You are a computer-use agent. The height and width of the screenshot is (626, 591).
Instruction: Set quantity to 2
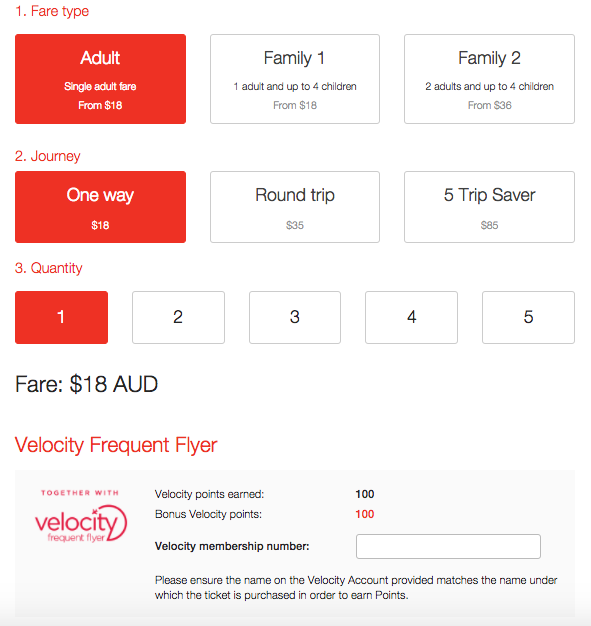[x=178, y=317]
